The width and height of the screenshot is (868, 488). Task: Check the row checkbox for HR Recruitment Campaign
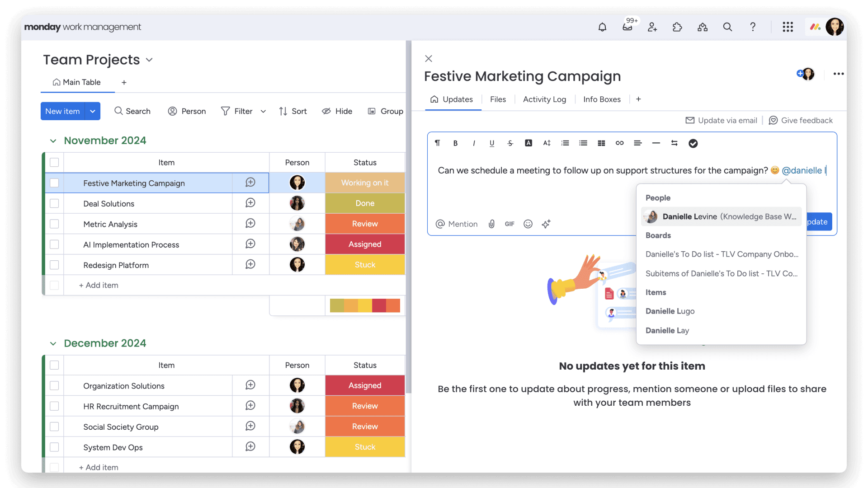54,406
